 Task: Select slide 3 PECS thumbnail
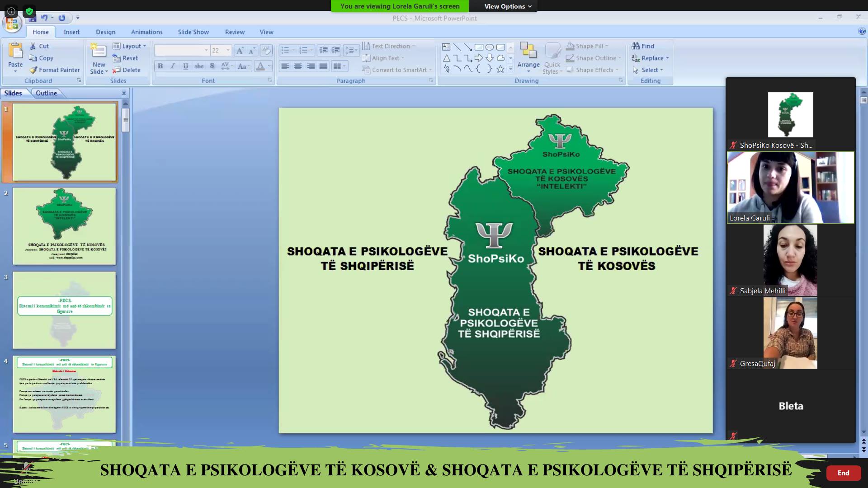[x=64, y=310]
